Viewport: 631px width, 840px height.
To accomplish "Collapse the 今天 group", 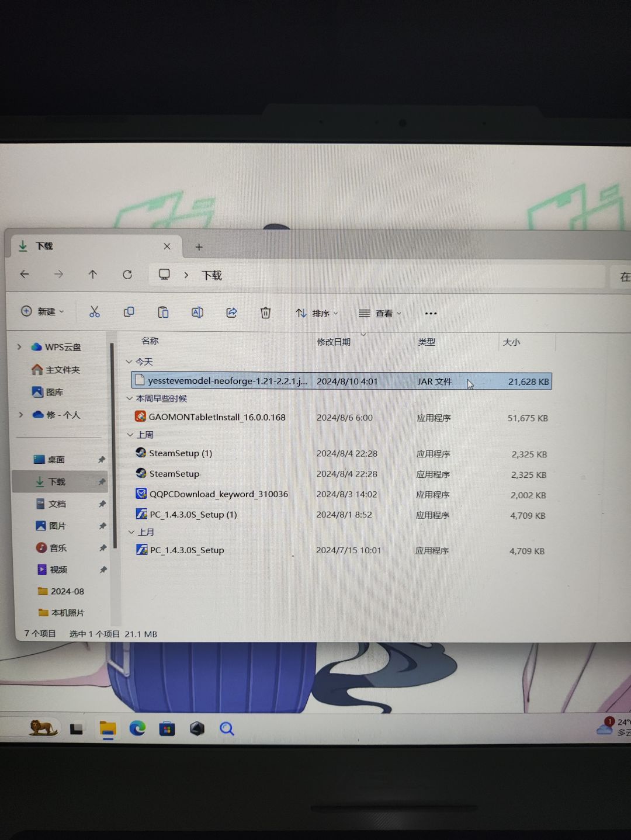I will (x=129, y=362).
